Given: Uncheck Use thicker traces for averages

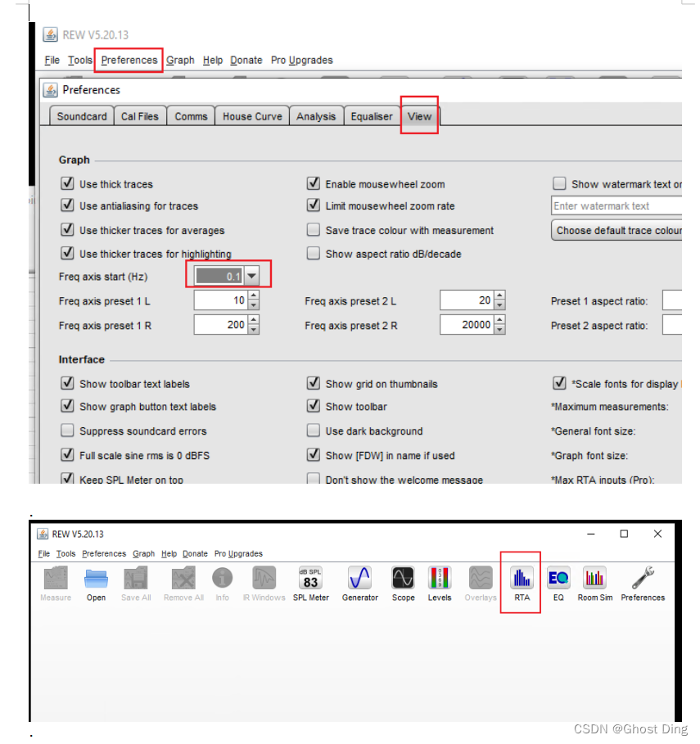Looking at the screenshot, I should pos(67,230).
